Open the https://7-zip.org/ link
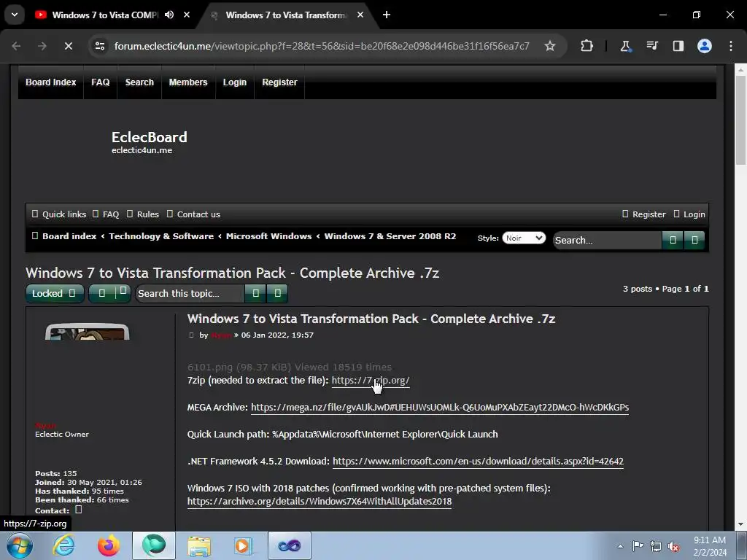The image size is (747, 560). pyautogui.click(x=371, y=381)
